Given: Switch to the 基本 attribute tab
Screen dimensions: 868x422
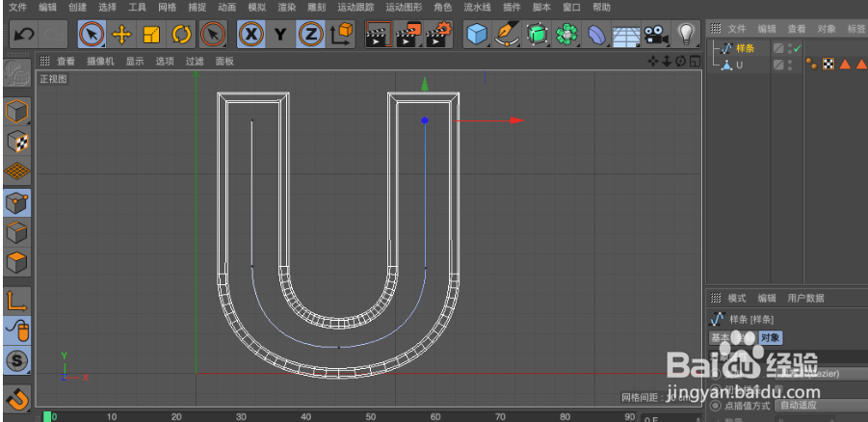Looking at the screenshot, I should click(x=720, y=337).
